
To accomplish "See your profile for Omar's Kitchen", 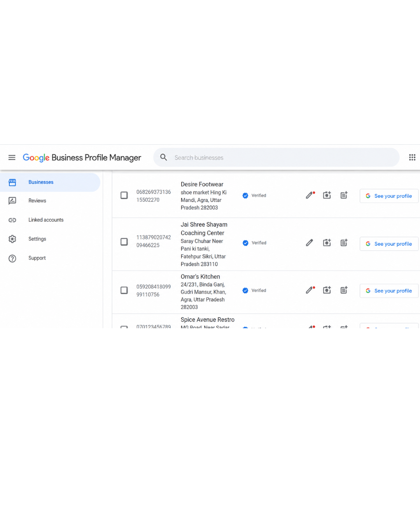I will (389, 291).
